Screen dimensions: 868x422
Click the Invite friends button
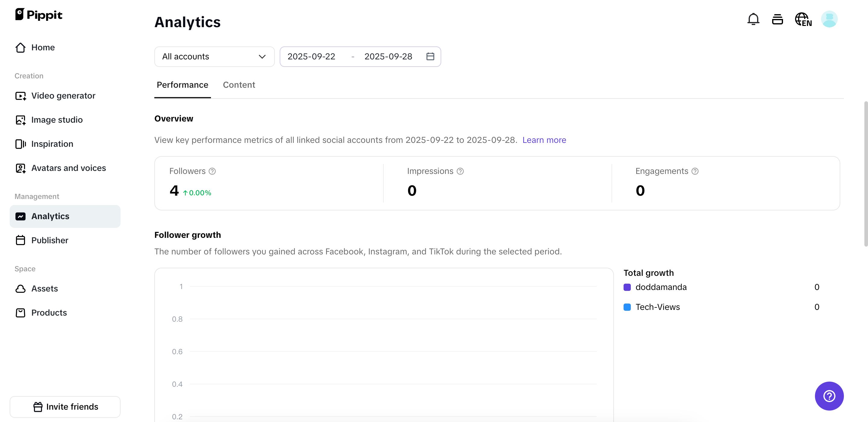click(65, 407)
